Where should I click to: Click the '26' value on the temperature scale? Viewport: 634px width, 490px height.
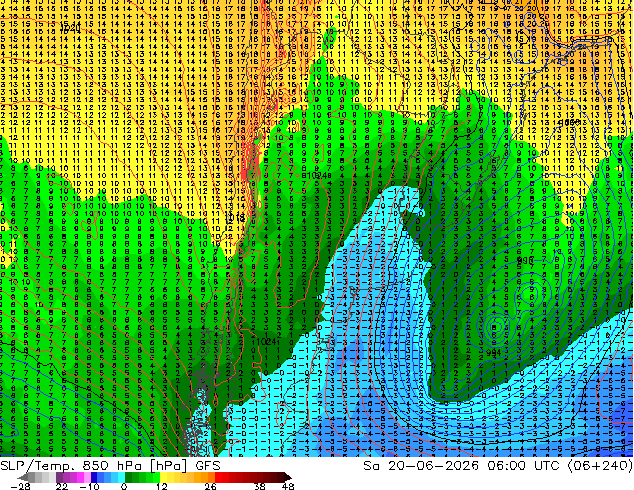click(x=210, y=486)
